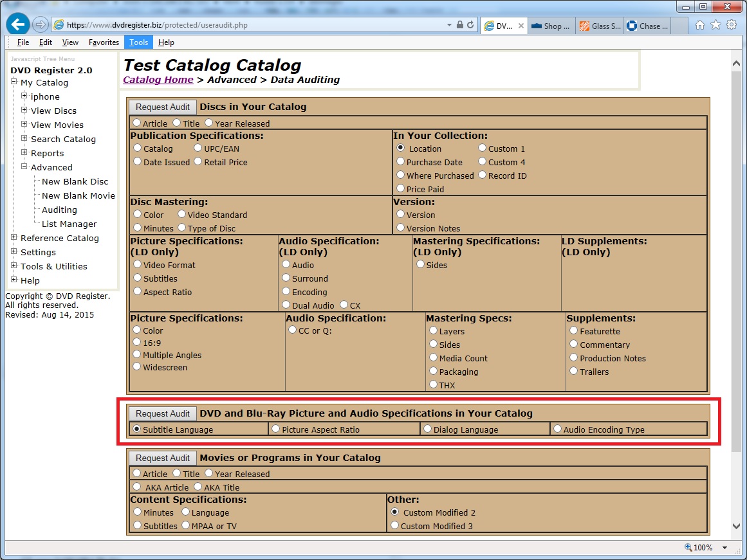Open the Edit menu
Viewport: 747px width, 560px height.
click(46, 42)
